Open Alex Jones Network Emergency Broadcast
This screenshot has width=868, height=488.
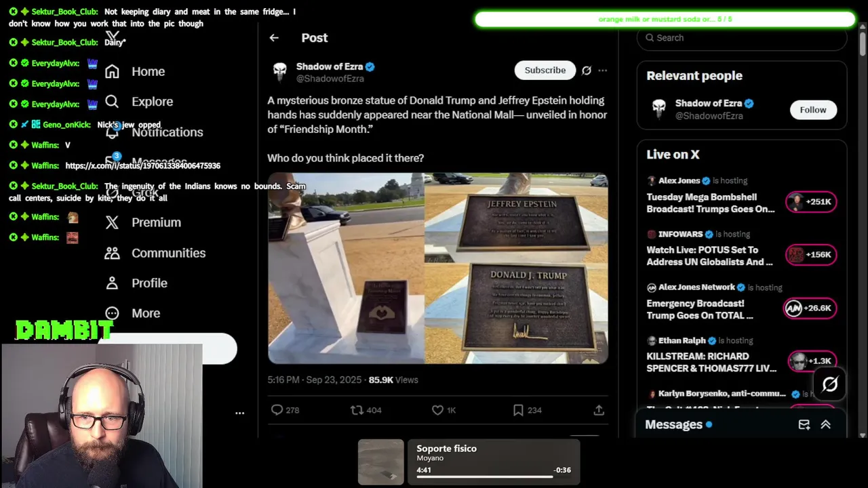coord(700,310)
